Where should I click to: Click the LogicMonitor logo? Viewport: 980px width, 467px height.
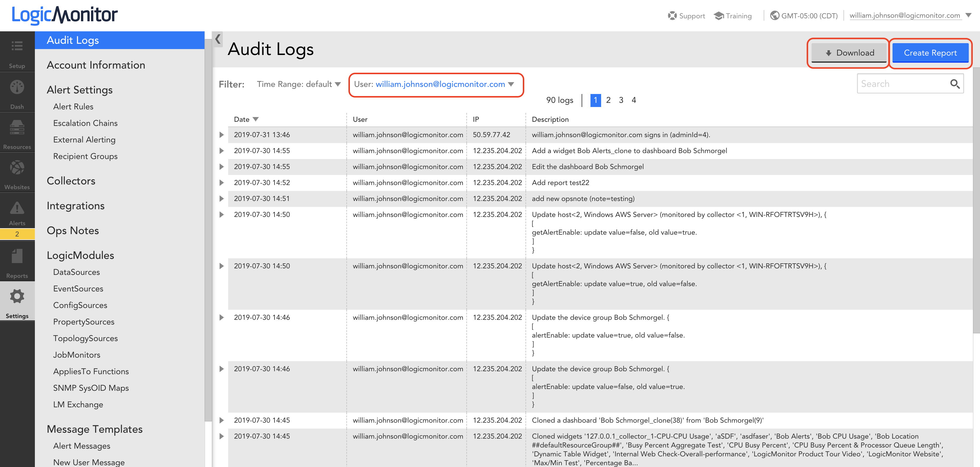(65, 15)
